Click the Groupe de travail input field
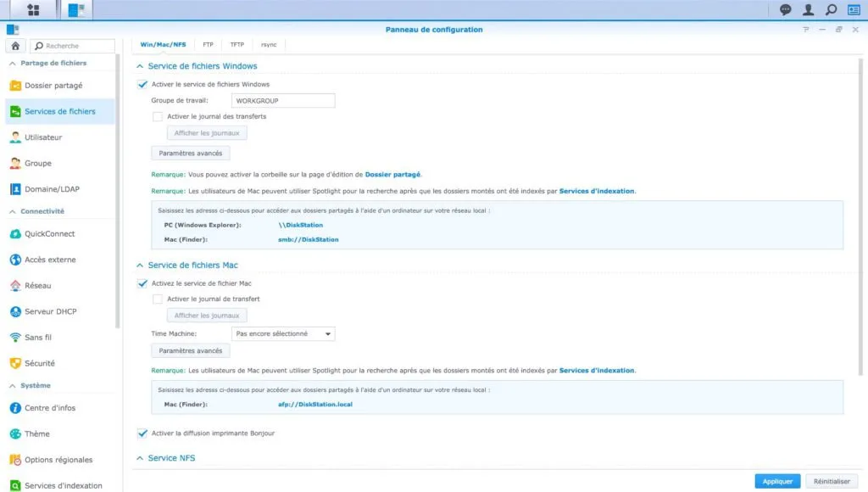 (x=283, y=100)
